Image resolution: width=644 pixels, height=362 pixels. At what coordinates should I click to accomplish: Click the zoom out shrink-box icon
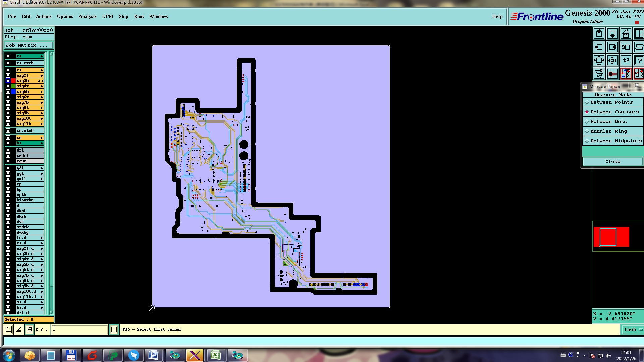coord(612,61)
